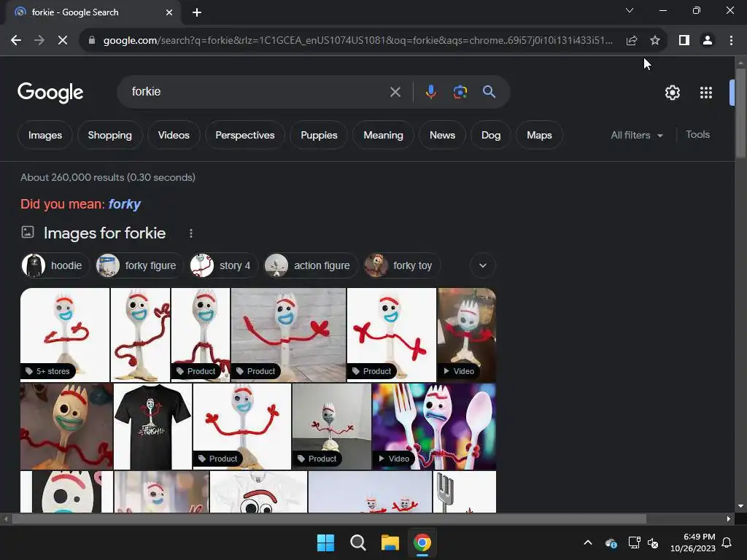Start voice search with microphone
Screen dimensions: 747x560
(x=430, y=92)
